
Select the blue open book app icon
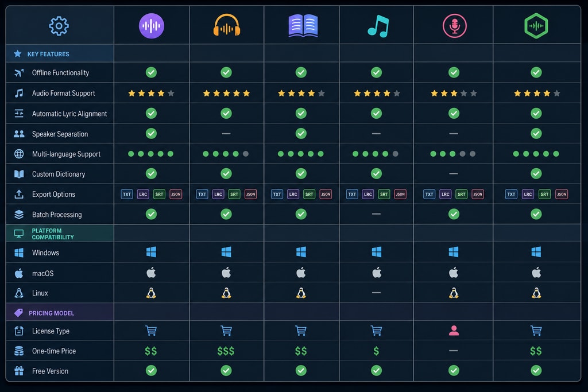click(303, 25)
